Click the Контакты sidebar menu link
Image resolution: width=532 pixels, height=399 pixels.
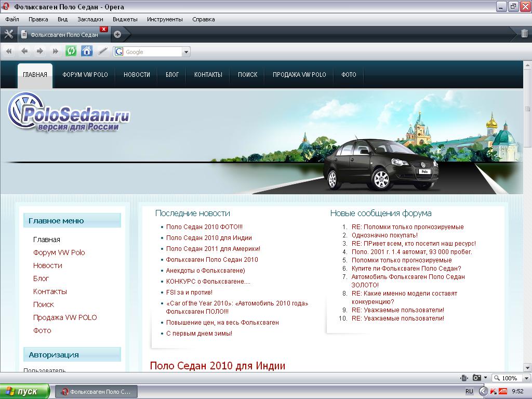click(x=50, y=291)
